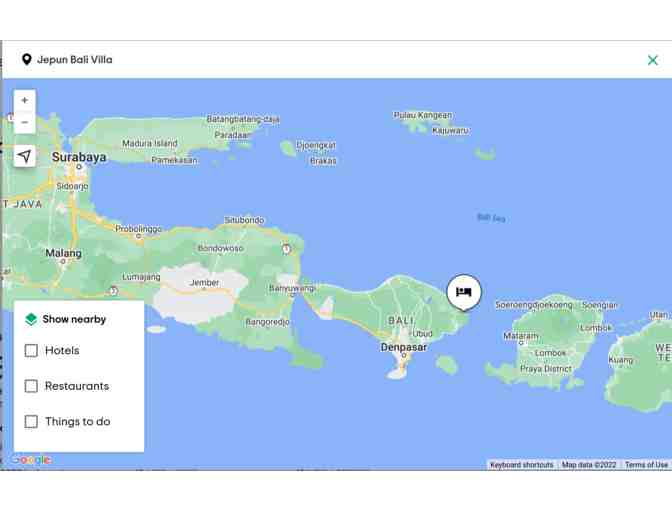Click the hotel bed marker on Bali
Image resolution: width=672 pixels, height=510 pixels.
point(464,292)
